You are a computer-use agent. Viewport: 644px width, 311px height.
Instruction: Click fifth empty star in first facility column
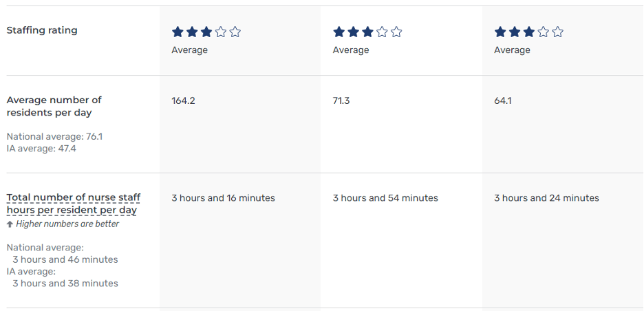(235, 32)
